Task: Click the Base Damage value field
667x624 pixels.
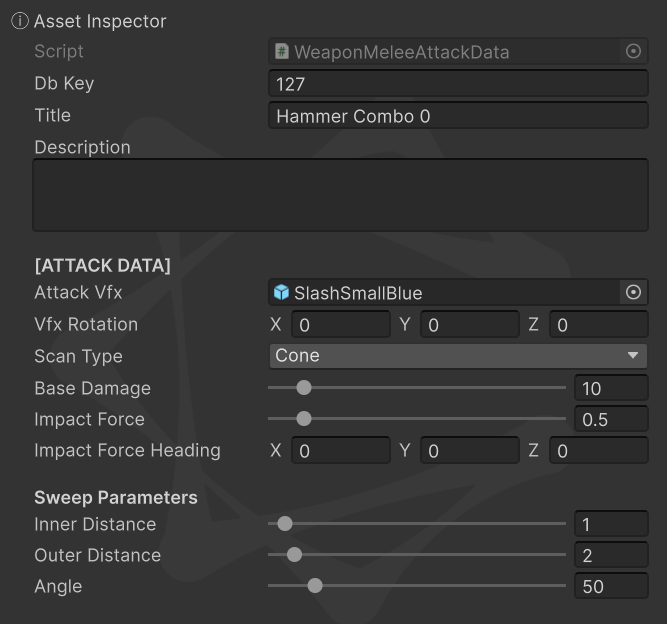Action: coord(611,388)
